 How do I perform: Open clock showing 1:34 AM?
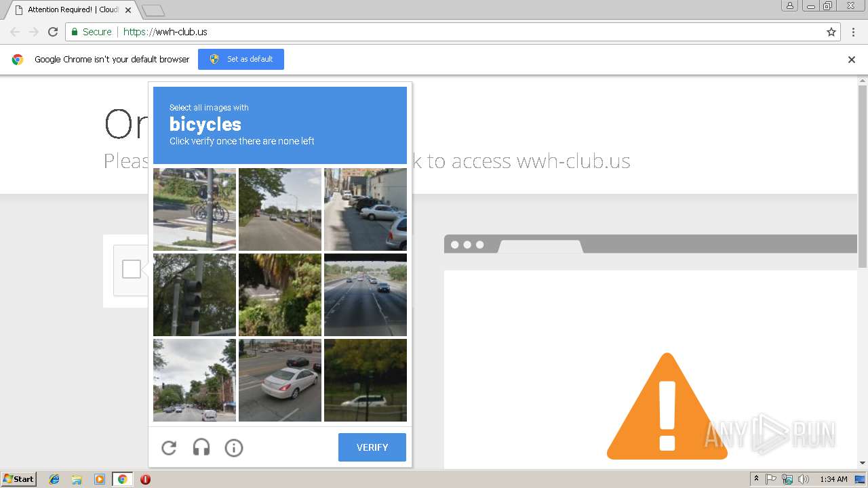point(833,479)
